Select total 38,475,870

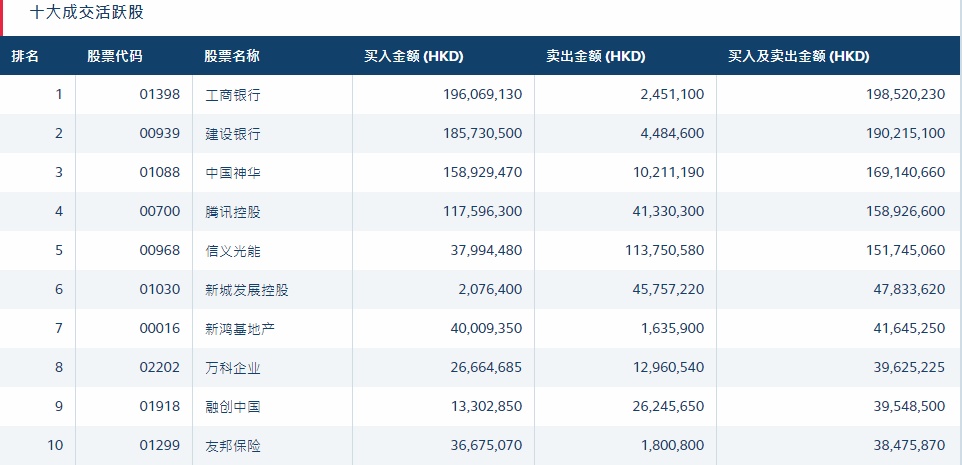pyautogui.click(x=909, y=445)
